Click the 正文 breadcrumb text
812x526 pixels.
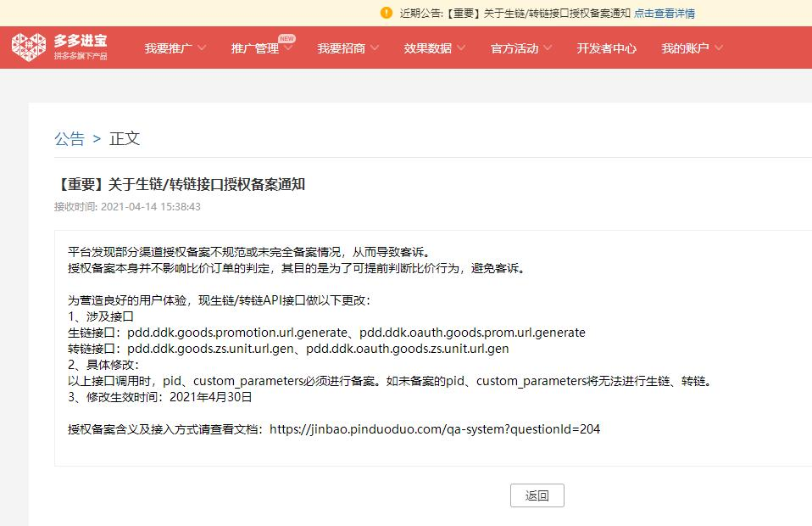click(x=125, y=138)
